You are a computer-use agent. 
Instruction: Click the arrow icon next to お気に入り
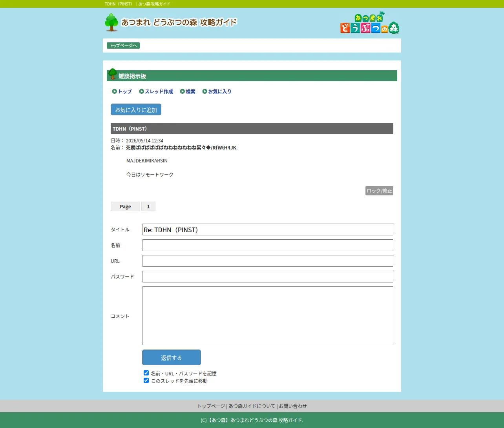(205, 91)
